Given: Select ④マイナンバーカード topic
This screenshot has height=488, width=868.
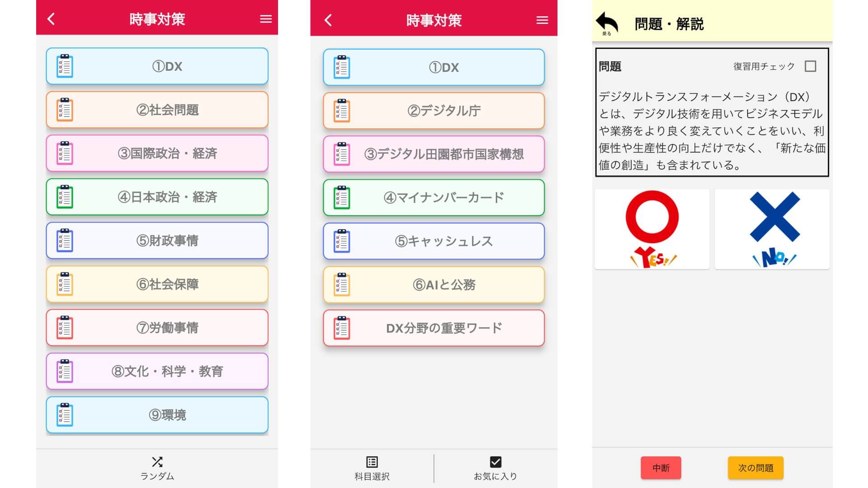Looking at the screenshot, I should (434, 197).
